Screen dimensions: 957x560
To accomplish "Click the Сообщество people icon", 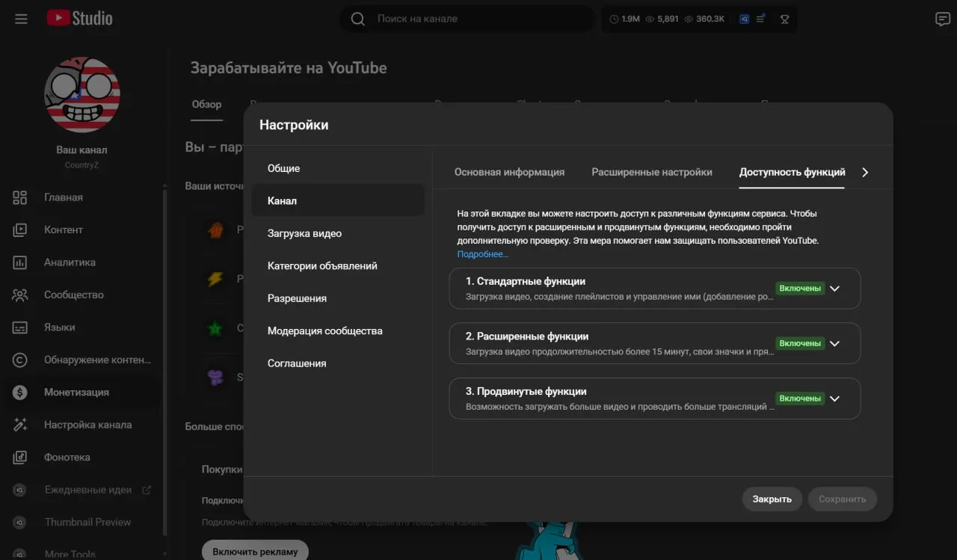I will [x=20, y=295].
